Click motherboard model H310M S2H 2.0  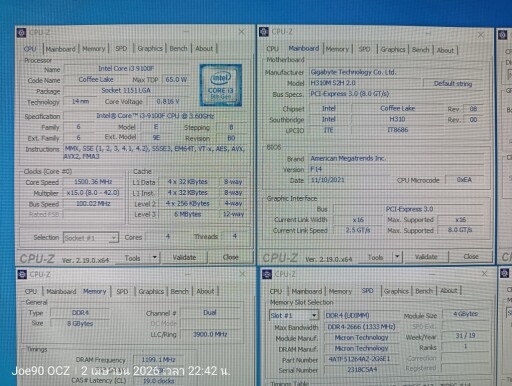click(x=365, y=83)
